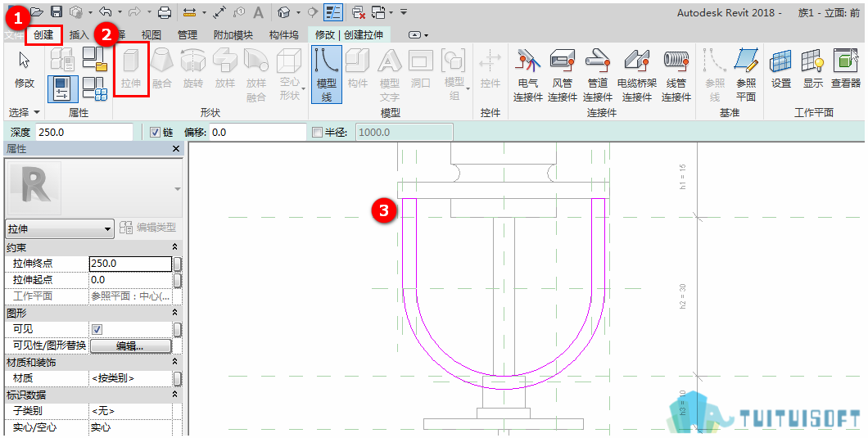868x438 pixels.
Task: Expand the 选择 panel dropdown
Action: point(25,112)
